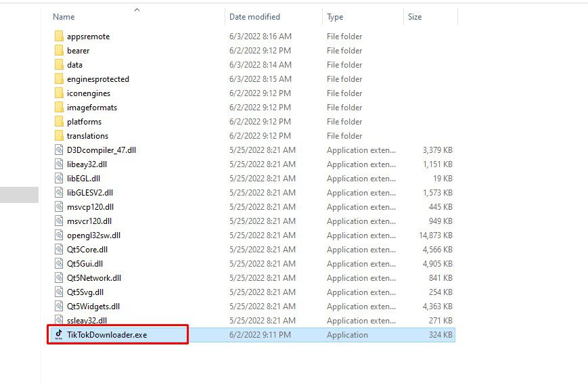This screenshot has height=383, width=588.
Task: Click the 6/2/2022 9:11 PM date cell
Action: 260,334
